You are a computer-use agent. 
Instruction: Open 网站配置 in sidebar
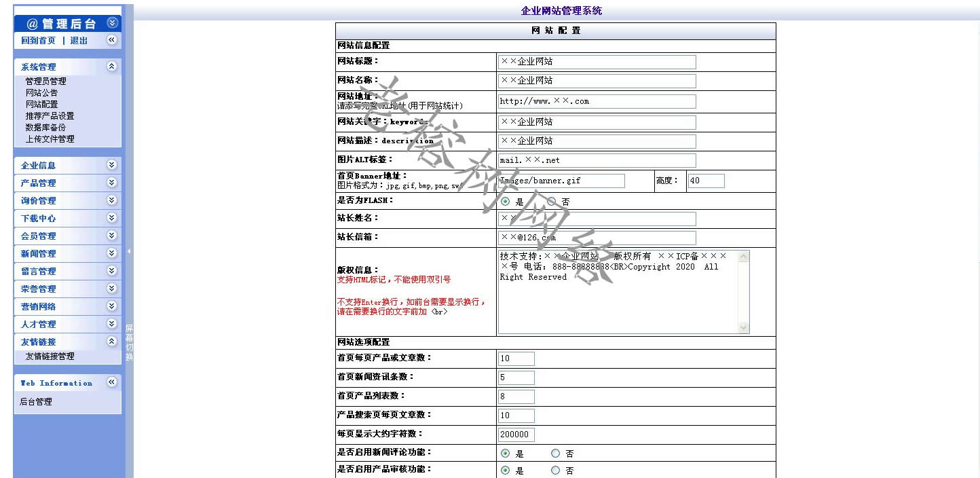[x=41, y=104]
